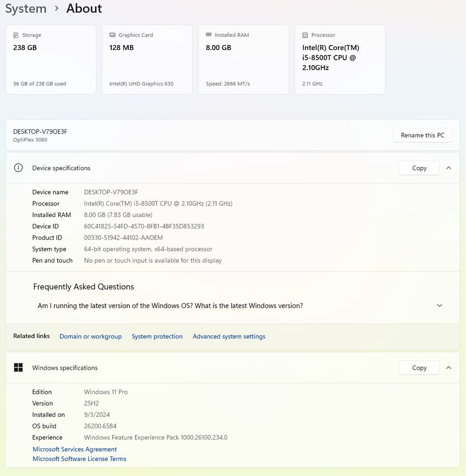Open the System protection link

point(157,337)
